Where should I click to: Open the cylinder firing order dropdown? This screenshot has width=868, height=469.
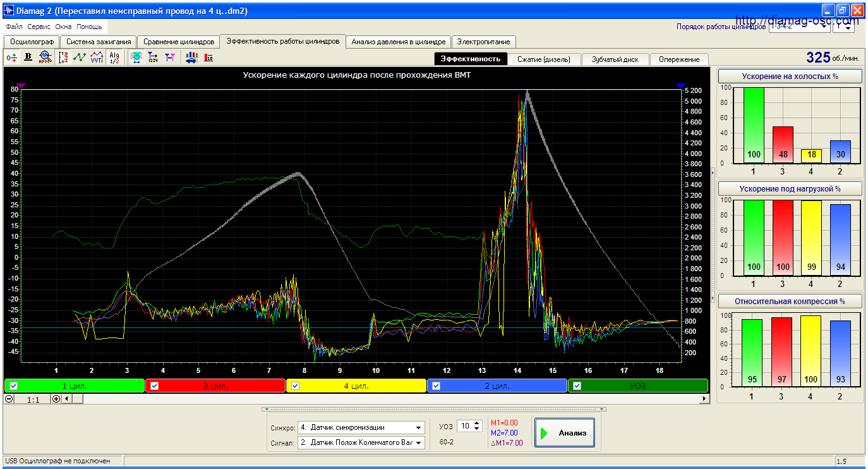tap(823, 27)
